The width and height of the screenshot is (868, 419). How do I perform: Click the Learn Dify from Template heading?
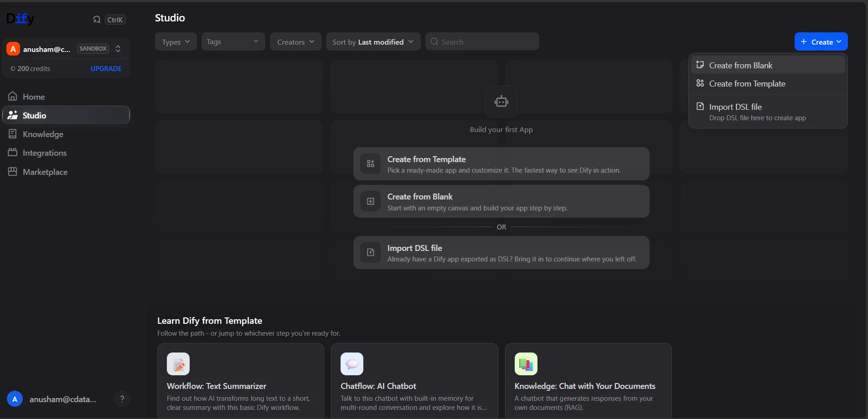[x=210, y=321]
